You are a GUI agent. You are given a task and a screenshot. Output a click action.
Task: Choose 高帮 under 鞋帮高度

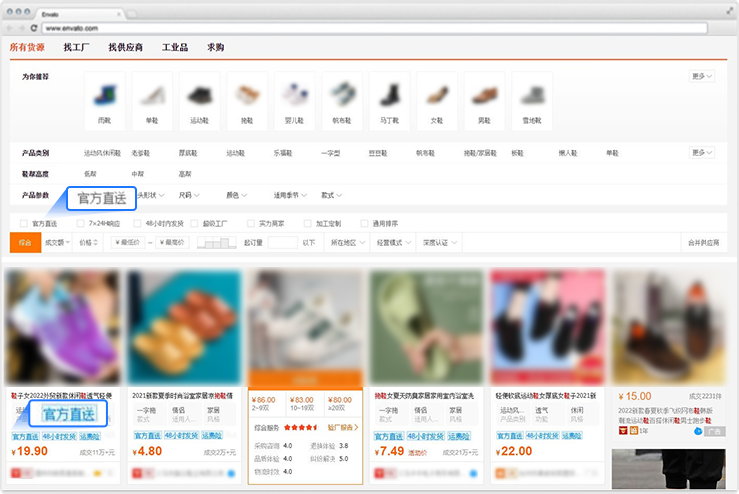click(185, 174)
